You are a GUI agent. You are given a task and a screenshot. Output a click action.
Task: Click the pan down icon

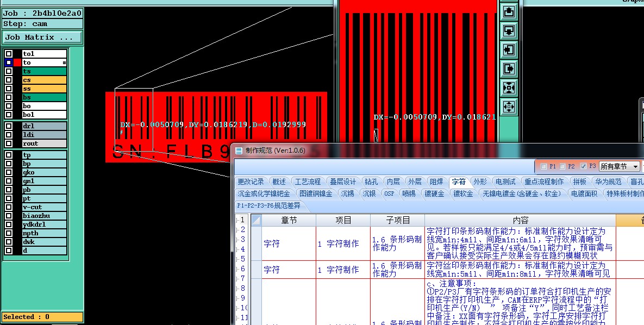pyautogui.click(x=509, y=30)
